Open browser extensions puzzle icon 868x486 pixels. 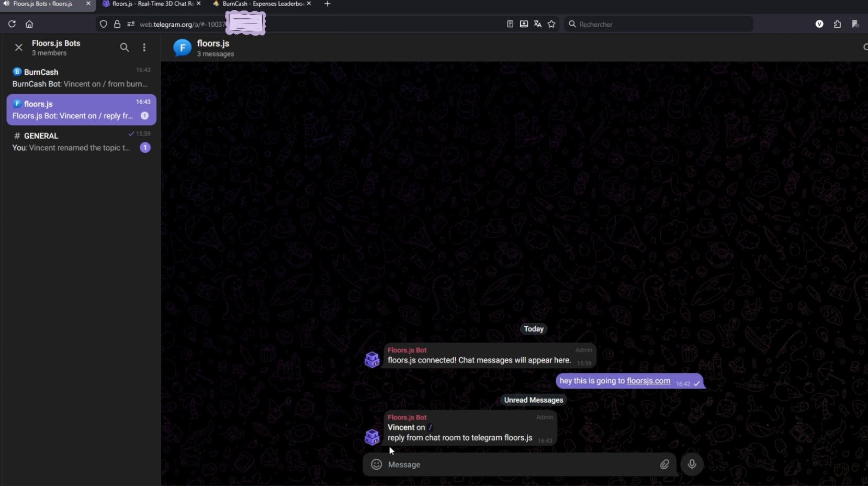click(x=837, y=24)
